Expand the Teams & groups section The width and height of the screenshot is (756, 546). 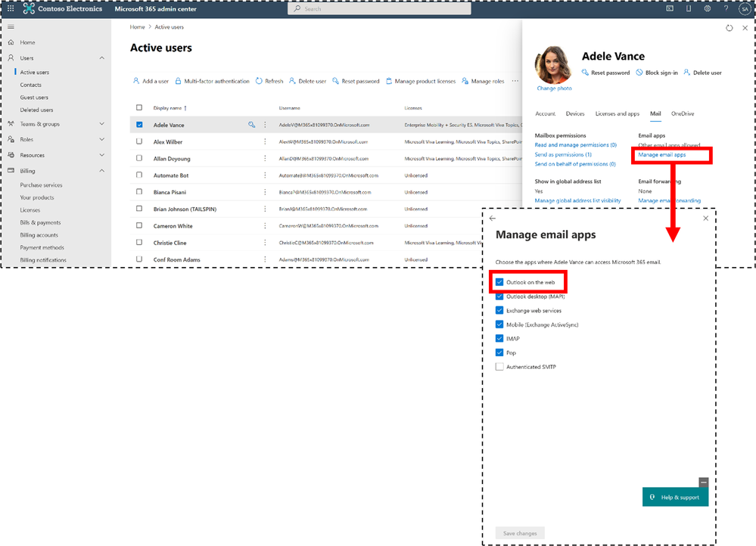point(101,124)
